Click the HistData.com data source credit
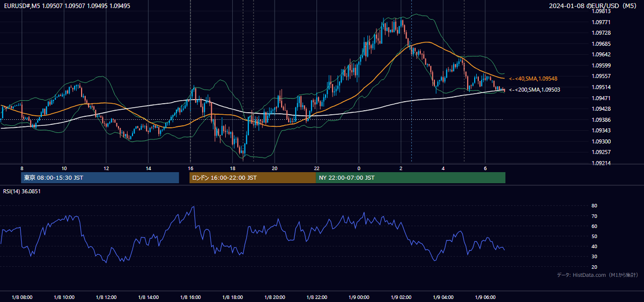644x302 pixels. [598, 275]
